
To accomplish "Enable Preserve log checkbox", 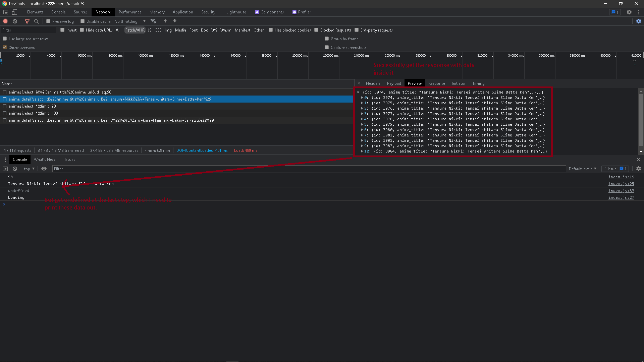I will [48, 21].
